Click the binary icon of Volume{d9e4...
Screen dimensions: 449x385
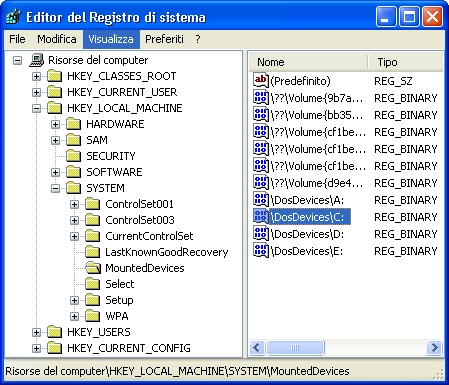coord(261,183)
